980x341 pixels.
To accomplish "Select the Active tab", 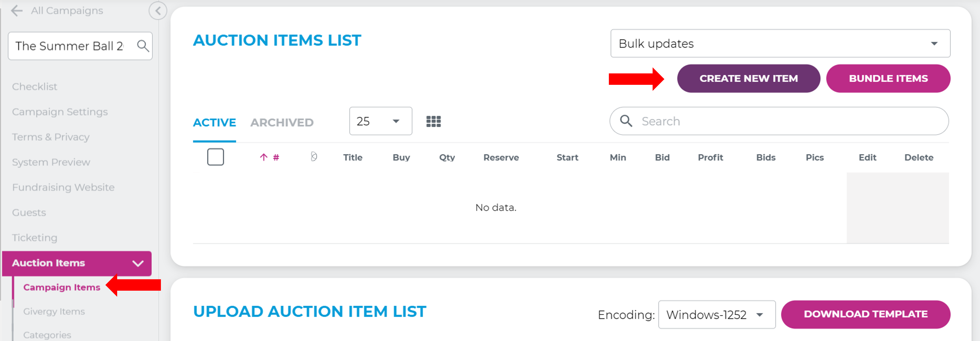I will (214, 122).
